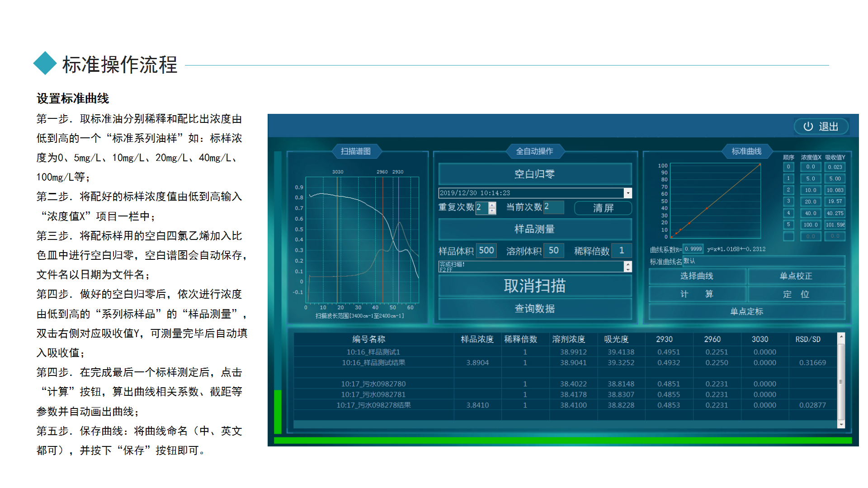868x488 pixels.
Task: Click the 清屏 clear screen button
Action: tap(603, 208)
